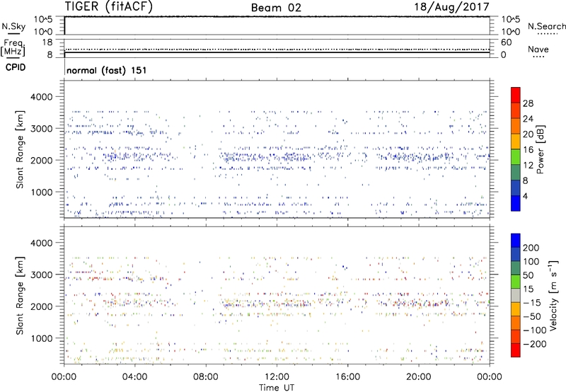Click the 4000 tick of power panel
Screen dimensions: 566x392
(41, 97)
